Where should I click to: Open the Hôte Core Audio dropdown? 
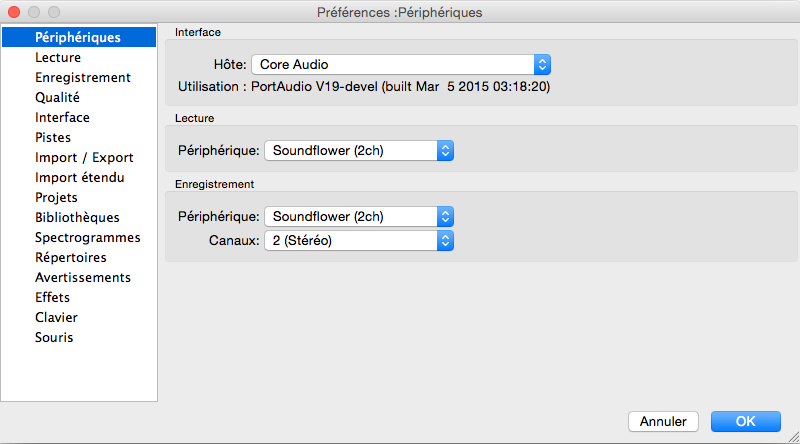coord(401,65)
